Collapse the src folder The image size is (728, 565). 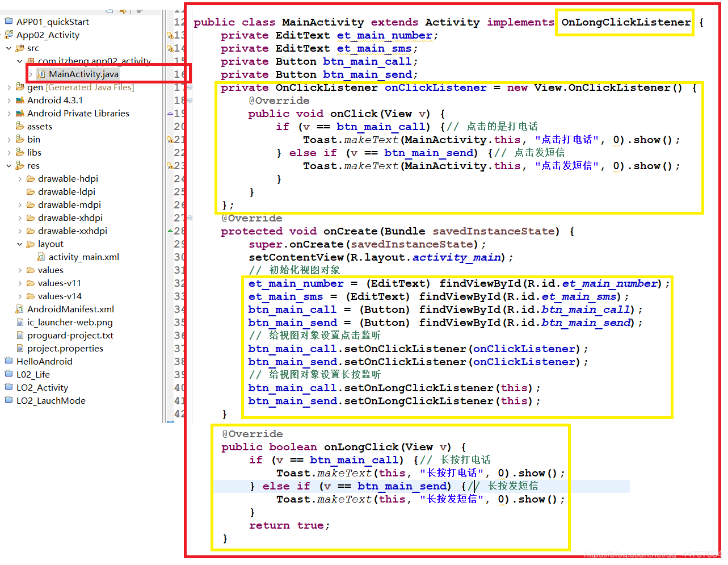coord(9,48)
